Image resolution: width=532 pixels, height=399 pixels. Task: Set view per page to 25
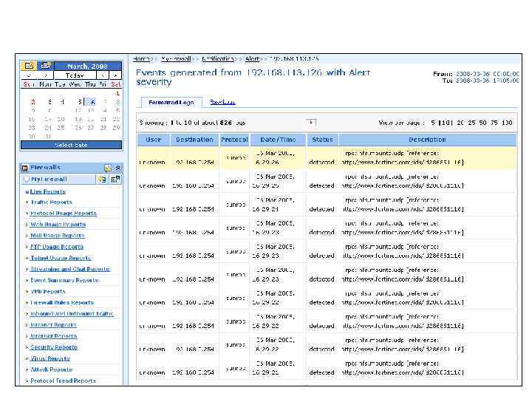pyautogui.click(x=471, y=123)
